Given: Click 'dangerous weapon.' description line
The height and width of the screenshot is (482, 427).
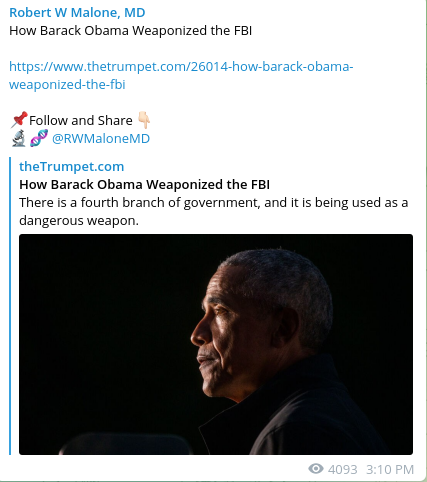Looking at the screenshot, I should tap(79, 220).
